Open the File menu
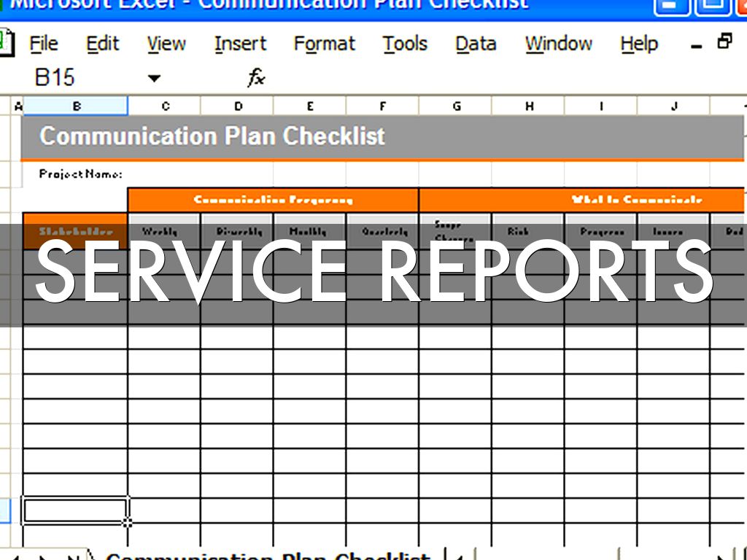 [x=43, y=44]
